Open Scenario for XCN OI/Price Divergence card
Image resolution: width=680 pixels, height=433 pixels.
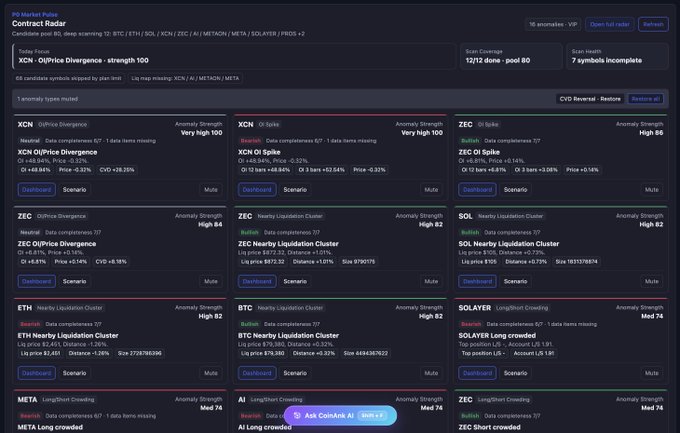tap(75, 190)
